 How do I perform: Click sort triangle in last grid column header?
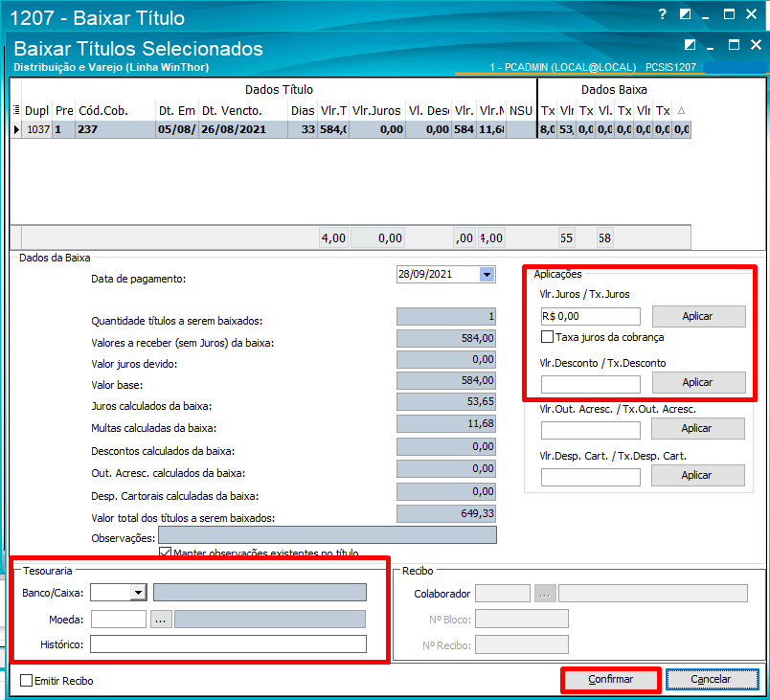681,110
